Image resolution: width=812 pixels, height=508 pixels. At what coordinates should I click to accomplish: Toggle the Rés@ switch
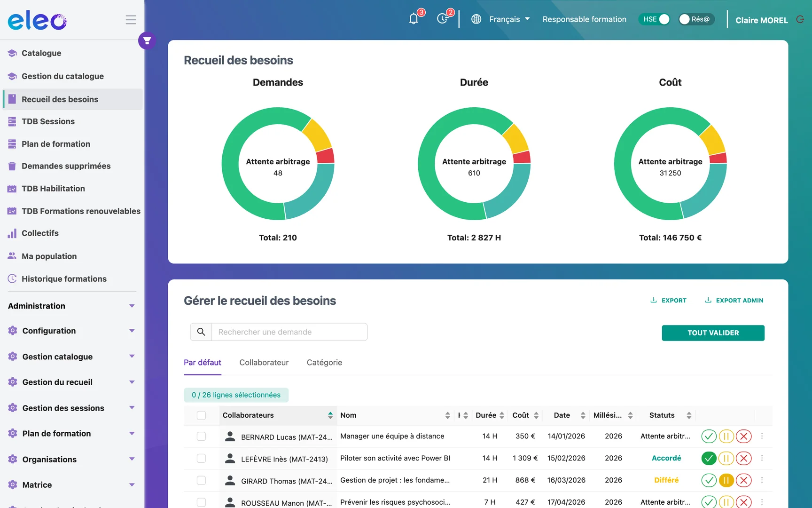click(696, 19)
